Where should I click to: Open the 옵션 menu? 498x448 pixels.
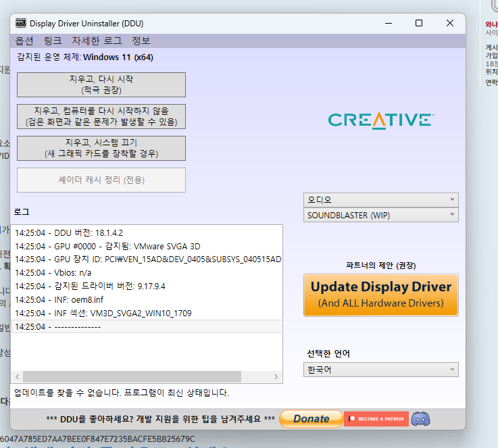click(x=24, y=41)
